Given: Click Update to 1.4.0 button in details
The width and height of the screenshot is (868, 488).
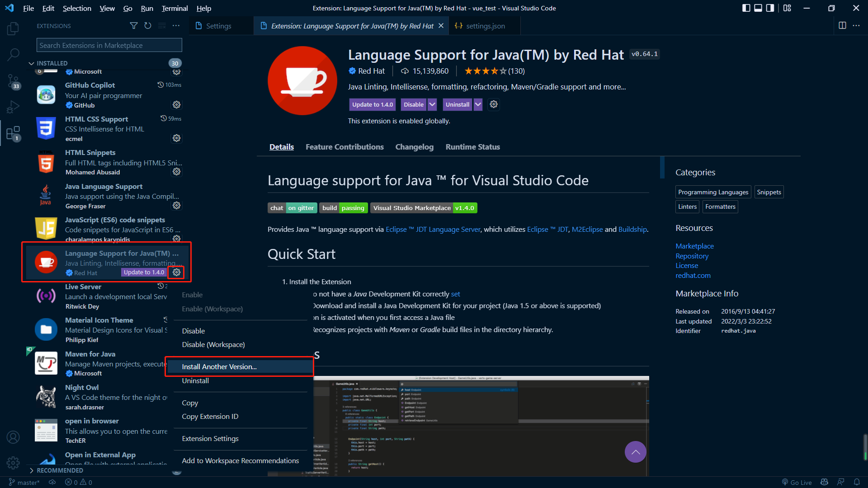Looking at the screenshot, I should [x=373, y=104].
